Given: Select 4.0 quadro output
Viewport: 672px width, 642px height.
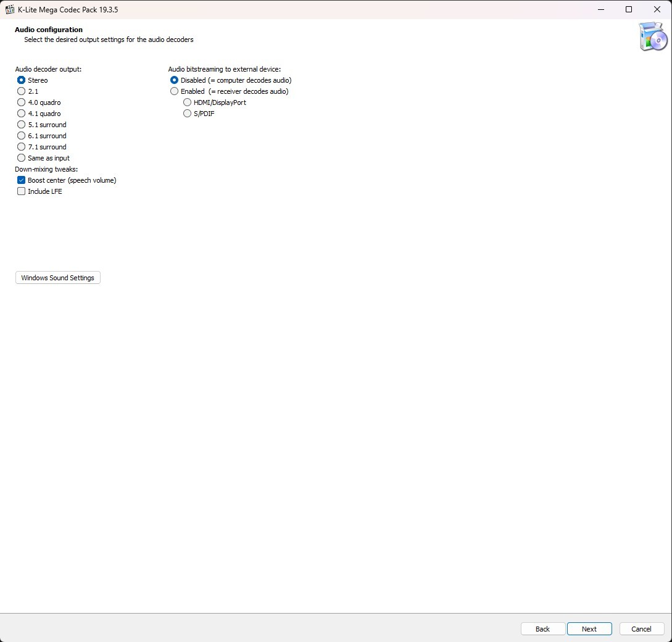Looking at the screenshot, I should pyautogui.click(x=22, y=102).
